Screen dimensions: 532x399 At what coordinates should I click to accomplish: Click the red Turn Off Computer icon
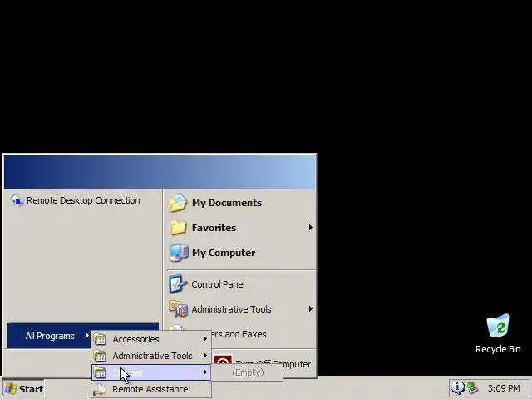[223, 360]
